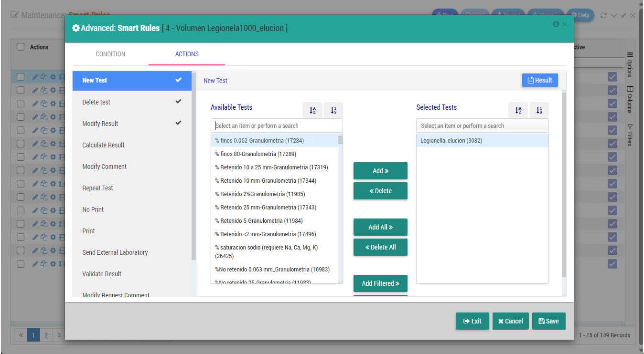Check the first row selection checkbox
The image size is (644, 354).
coord(21,76)
